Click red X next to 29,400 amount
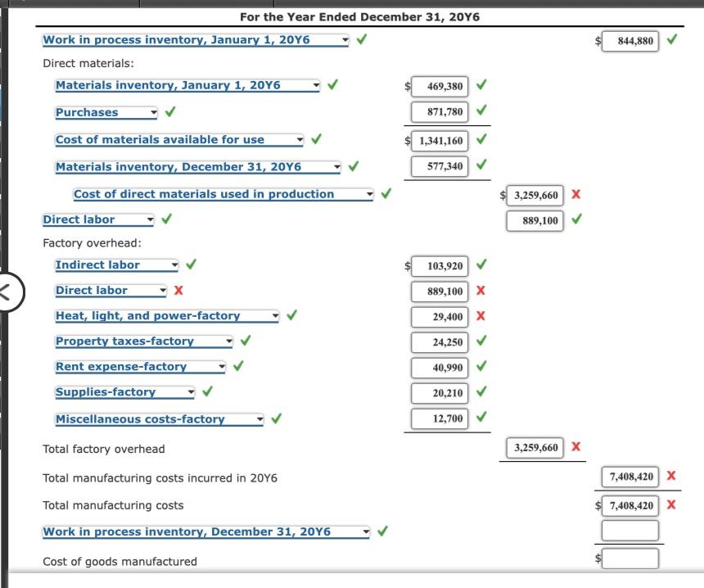The width and height of the screenshot is (704, 588). 481,316
